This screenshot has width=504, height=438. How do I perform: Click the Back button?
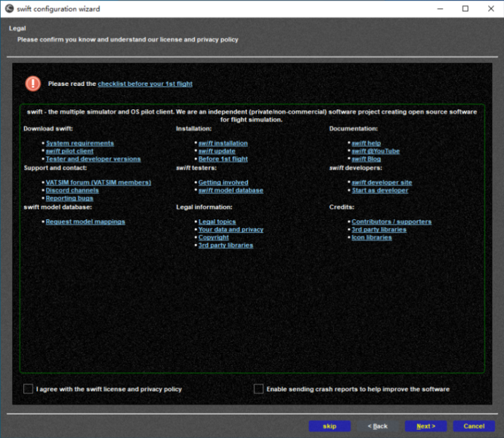click(x=378, y=426)
